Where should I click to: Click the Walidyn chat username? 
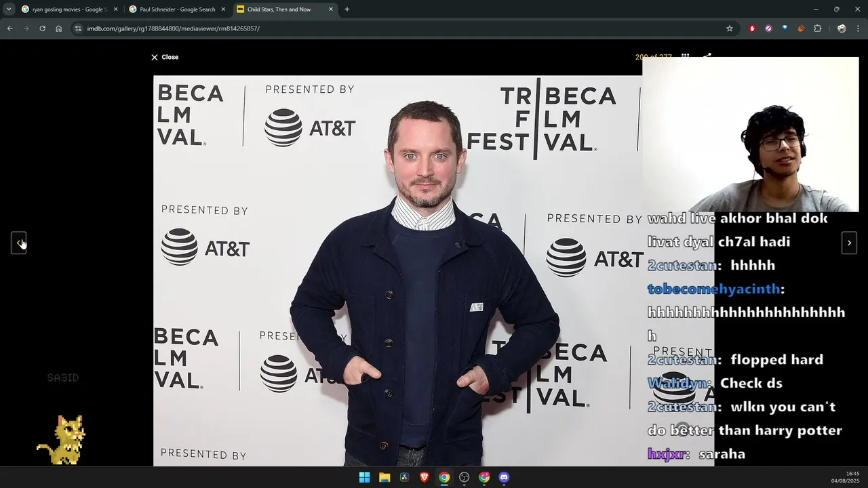click(678, 384)
